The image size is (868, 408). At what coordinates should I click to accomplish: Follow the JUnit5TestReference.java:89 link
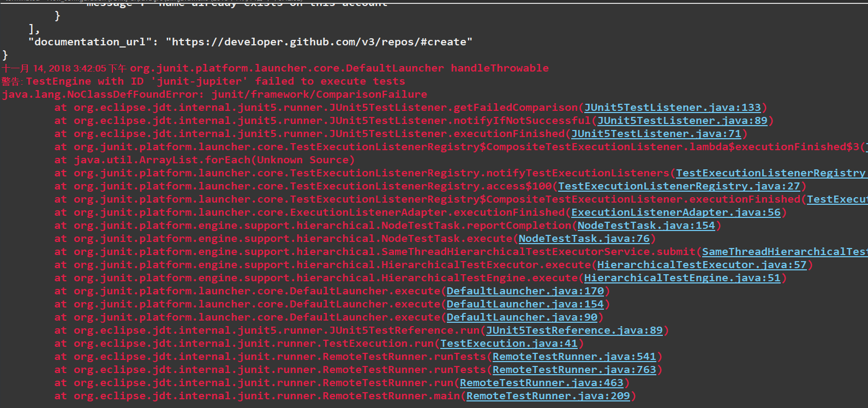coord(574,330)
